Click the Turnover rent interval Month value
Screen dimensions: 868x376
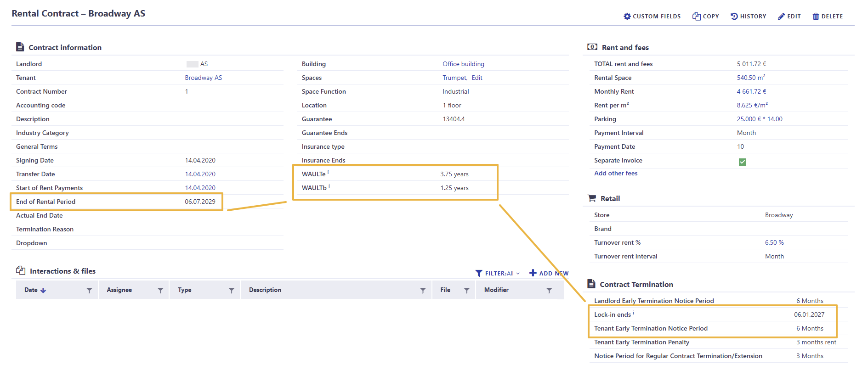(x=774, y=256)
